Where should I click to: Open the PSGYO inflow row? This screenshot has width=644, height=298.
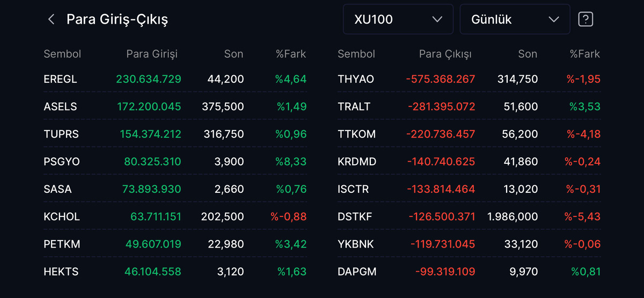(175, 162)
